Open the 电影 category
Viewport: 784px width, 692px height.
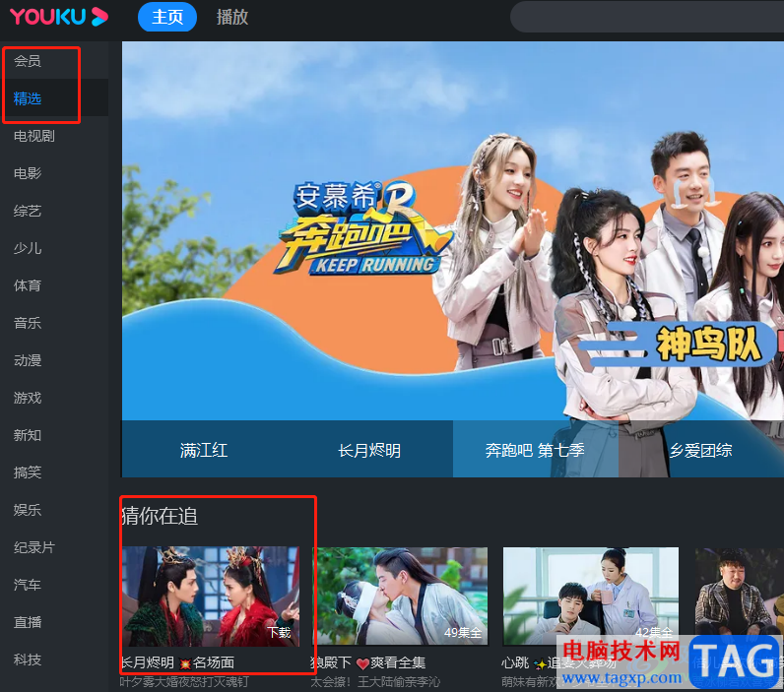tap(28, 173)
